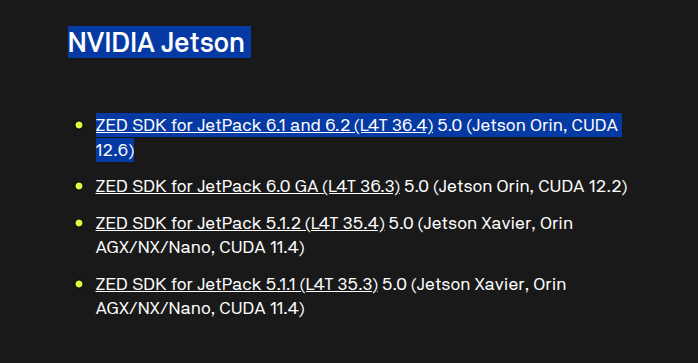Click the '(L4T 36.4)' part of the first link
The image size is (698, 363).
[x=394, y=126]
